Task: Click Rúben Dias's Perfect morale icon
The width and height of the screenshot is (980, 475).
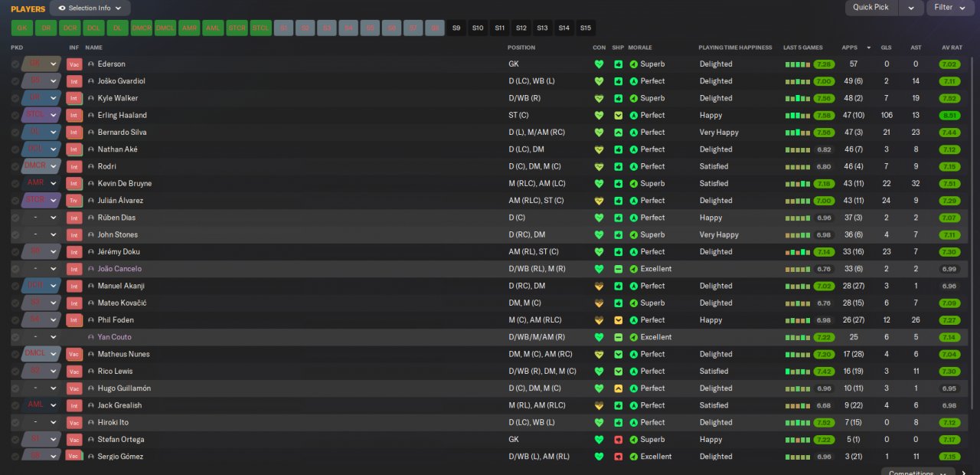Action: pos(633,218)
